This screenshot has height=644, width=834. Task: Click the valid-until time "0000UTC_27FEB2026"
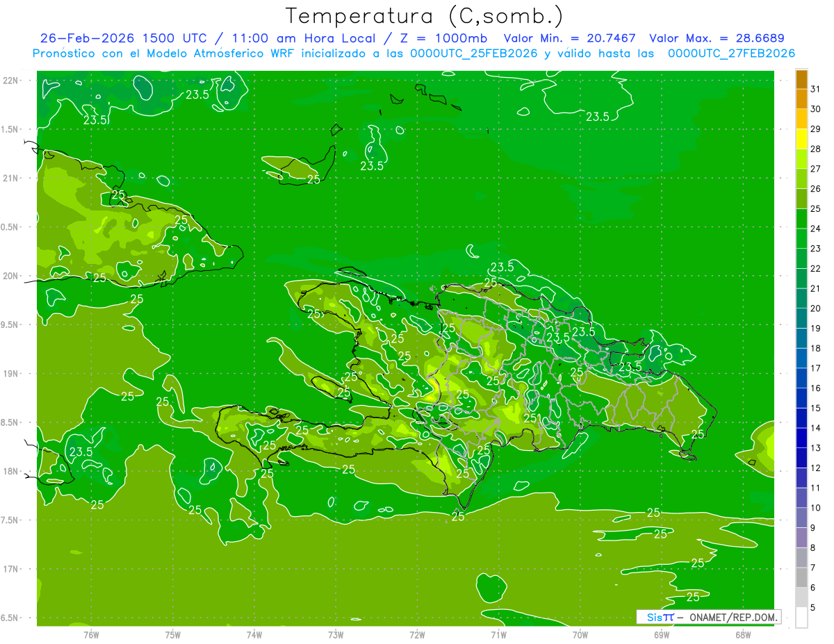coord(731,53)
